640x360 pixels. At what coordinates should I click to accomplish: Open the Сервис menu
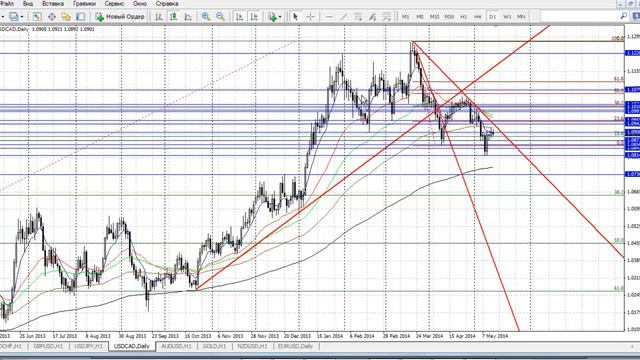(x=114, y=4)
